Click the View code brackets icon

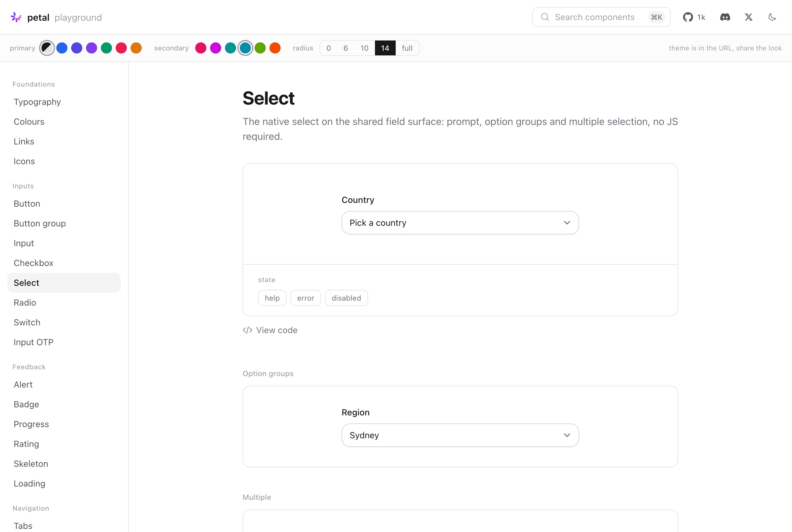(247, 330)
